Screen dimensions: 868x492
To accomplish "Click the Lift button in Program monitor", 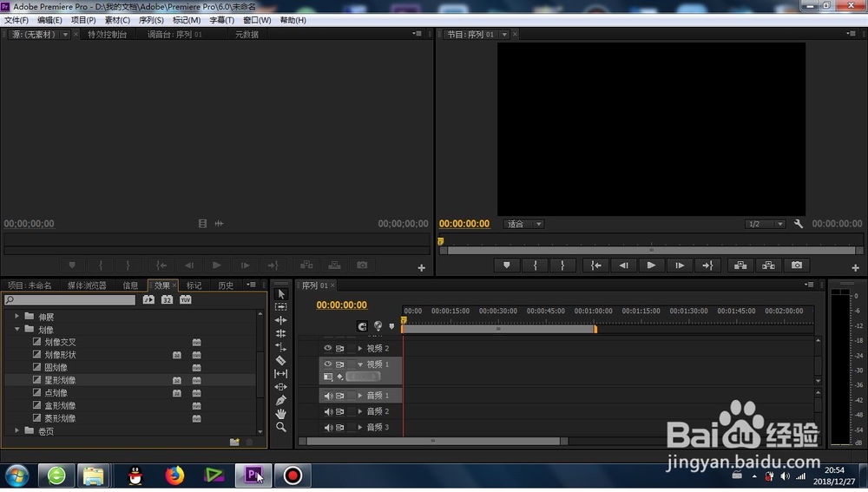I will coord(740,266).
